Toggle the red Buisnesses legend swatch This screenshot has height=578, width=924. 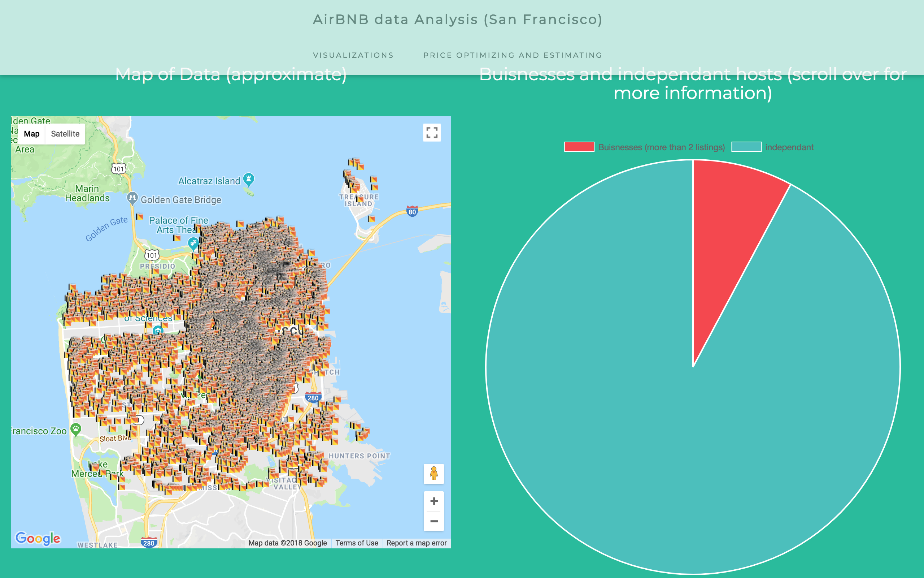(x=579, y=147)
